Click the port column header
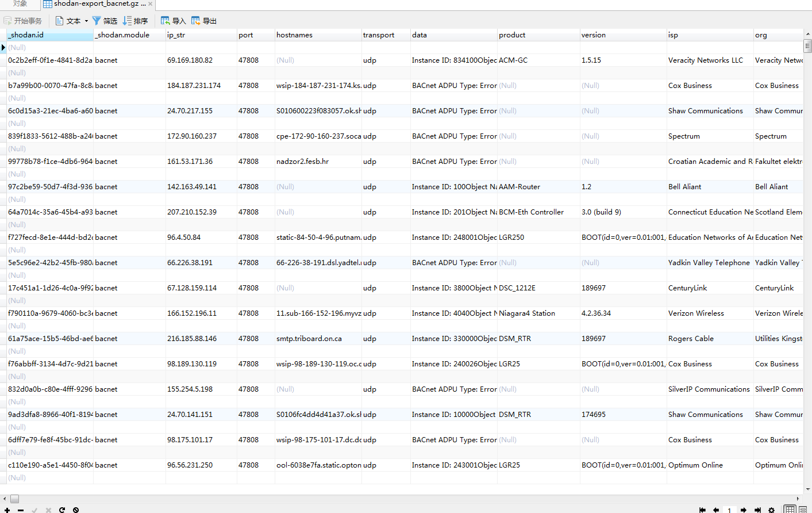Viewport: 812px width, 513px height. click(256, 35)
